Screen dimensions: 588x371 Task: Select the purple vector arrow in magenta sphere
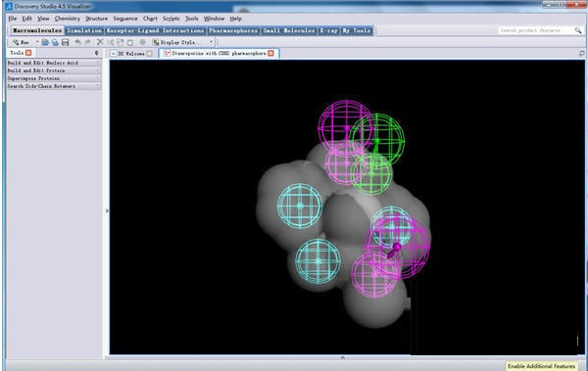395,250
